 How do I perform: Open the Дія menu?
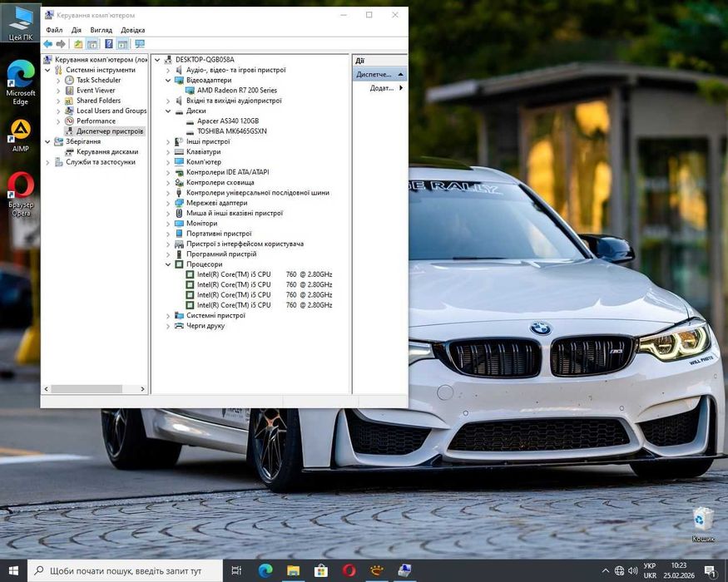[x=77, y=30]
